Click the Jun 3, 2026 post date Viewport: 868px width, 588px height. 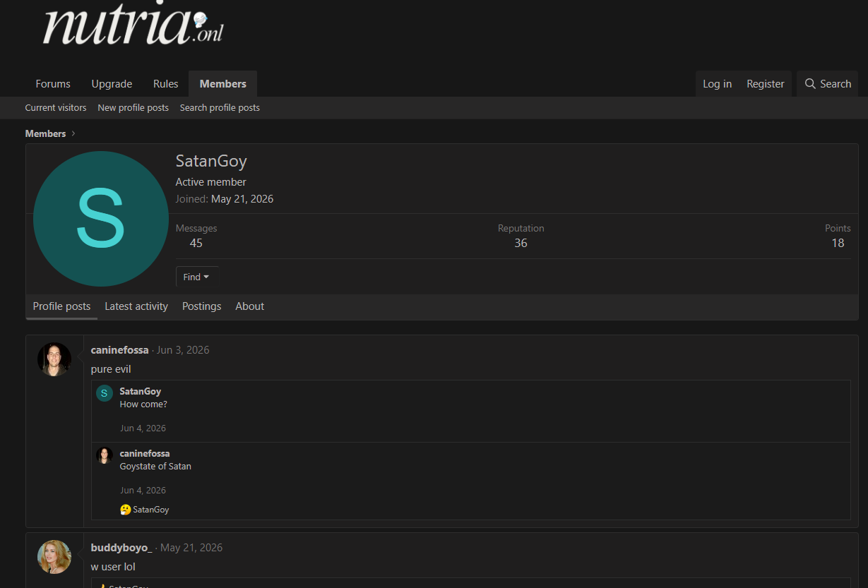click(x=183, y=350)
